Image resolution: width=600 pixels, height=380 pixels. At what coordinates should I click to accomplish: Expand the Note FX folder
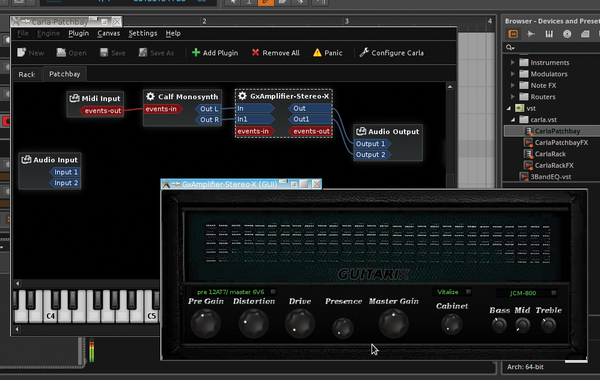point(513,85)
